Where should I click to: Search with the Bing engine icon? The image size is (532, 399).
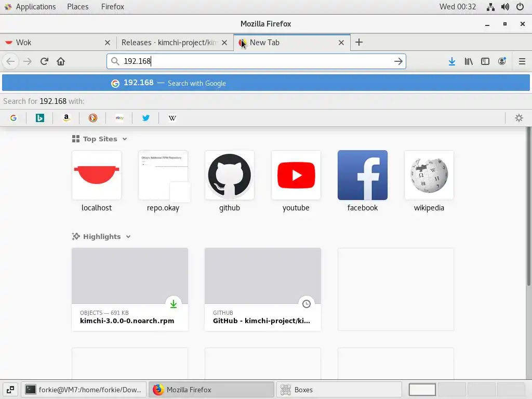pyautogui.click(x=39, y=118)
